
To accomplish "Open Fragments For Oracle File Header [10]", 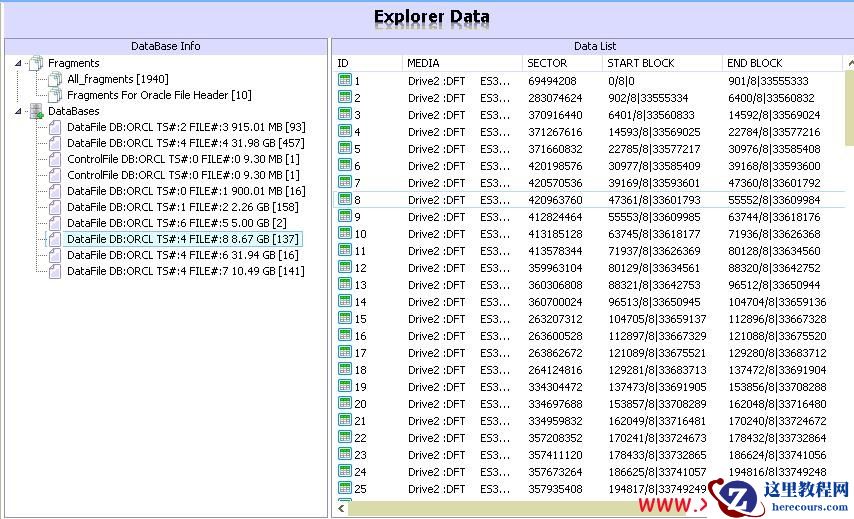I will tap(159, 95).
